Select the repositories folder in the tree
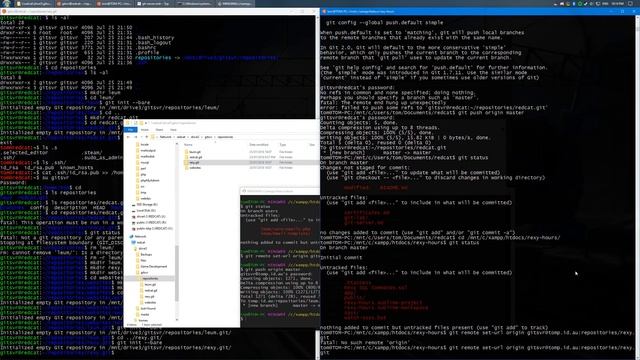This screenshot has height=360, width=640. (150, 279)
